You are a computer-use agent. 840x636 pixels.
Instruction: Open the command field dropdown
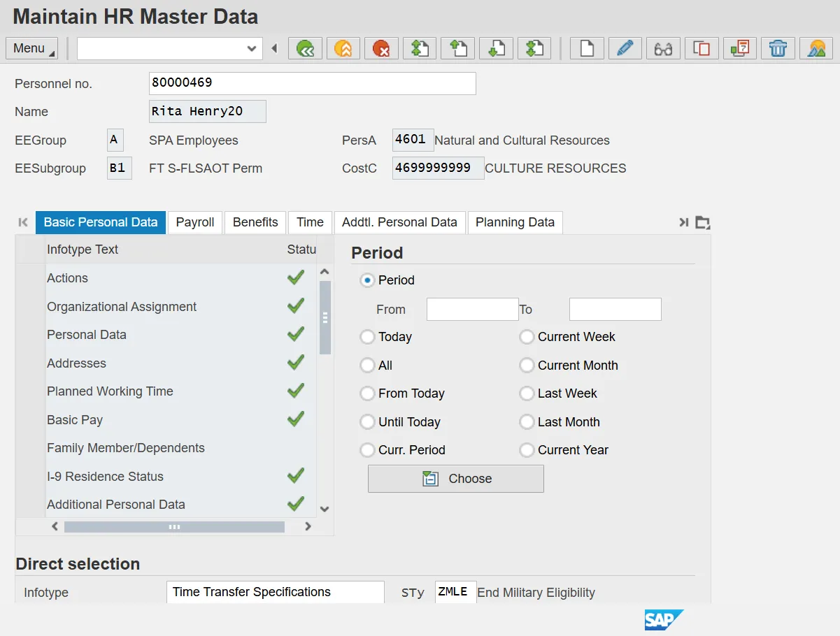(252, 48)
